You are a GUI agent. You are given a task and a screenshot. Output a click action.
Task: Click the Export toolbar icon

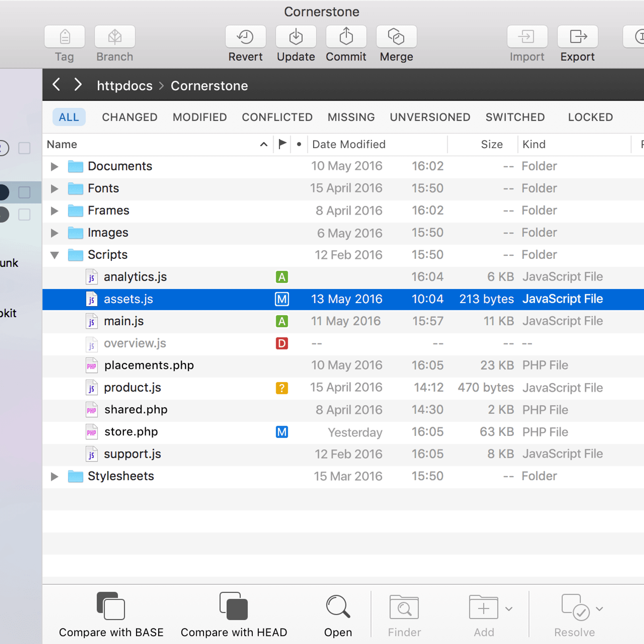tap(578, 37)
